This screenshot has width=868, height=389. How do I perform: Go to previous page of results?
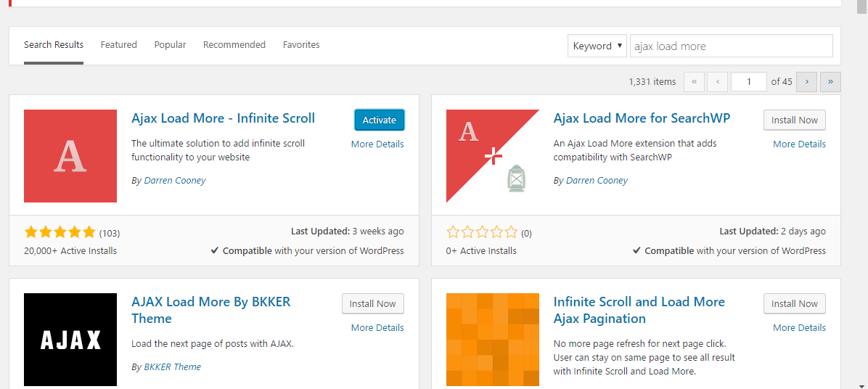(x=718, y=82)
